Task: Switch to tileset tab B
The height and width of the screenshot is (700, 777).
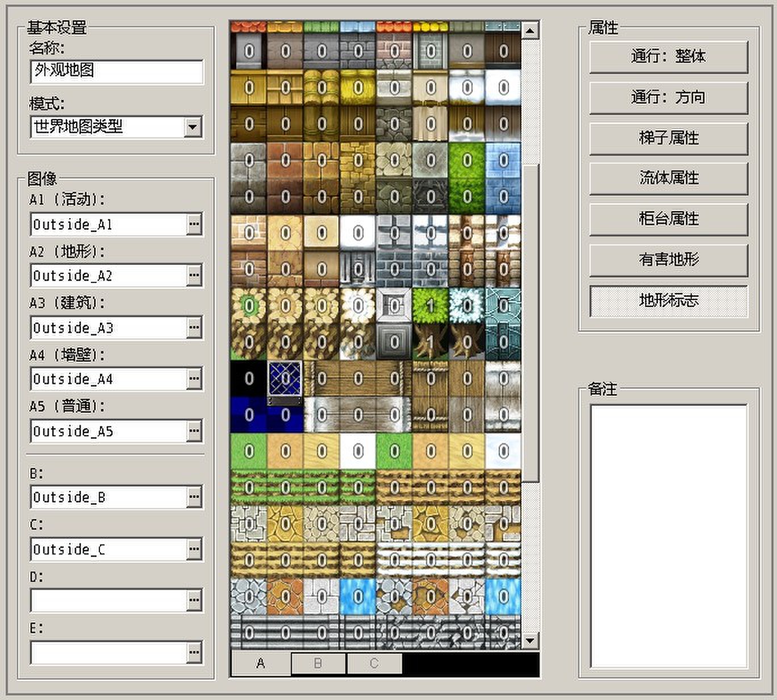Action: 318,664
